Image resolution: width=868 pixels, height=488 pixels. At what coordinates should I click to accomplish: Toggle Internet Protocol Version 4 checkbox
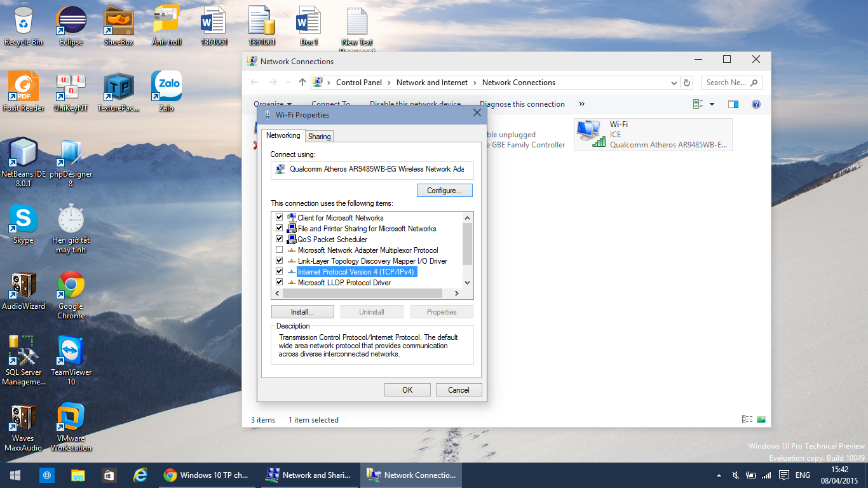pyautogui.click(x=279, y=271)
